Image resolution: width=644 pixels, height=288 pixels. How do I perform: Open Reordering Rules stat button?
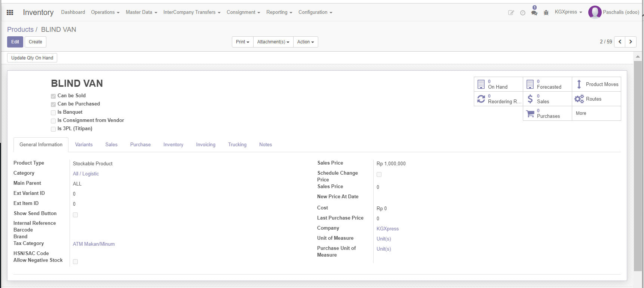(x=499, y=99)
